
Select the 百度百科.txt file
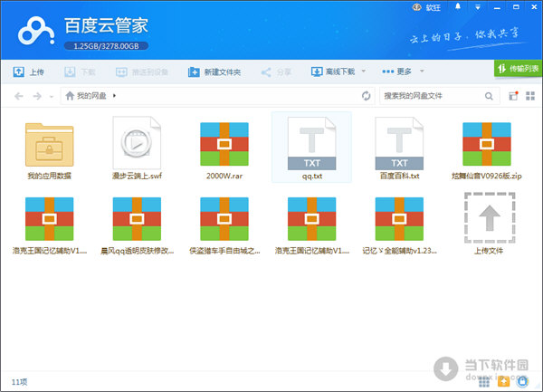coord(399,148)
